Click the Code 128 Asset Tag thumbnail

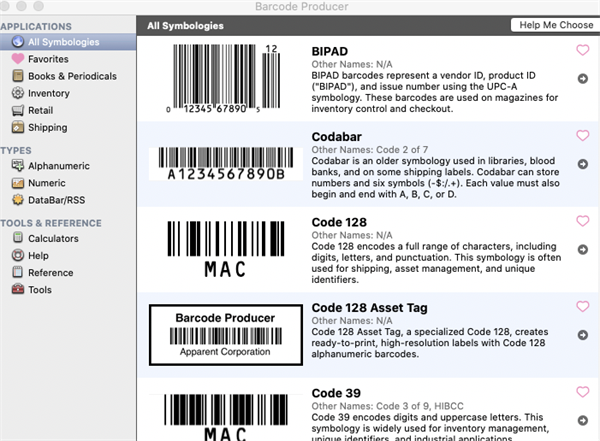(x=226, y=335)
